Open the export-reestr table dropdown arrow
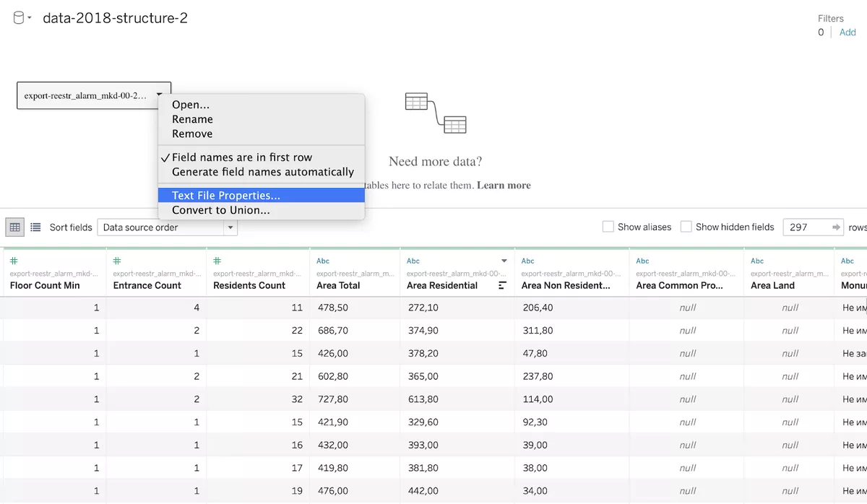The width and height of the screenshot is (867, 504). click(x=159, y=95)
